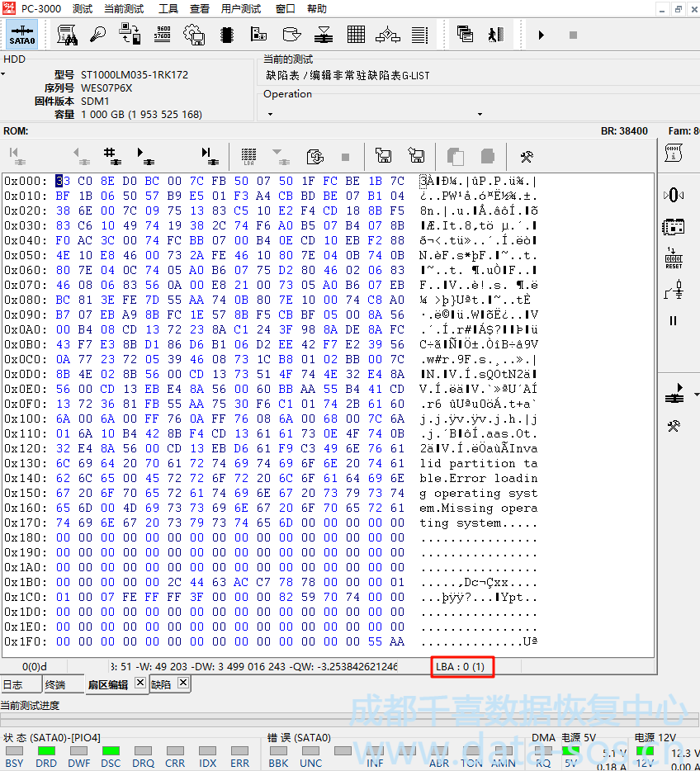Close the 扇区编辑 tab
Image resolution: width=700 pixels, height=771 pixels.
point(140,683)
